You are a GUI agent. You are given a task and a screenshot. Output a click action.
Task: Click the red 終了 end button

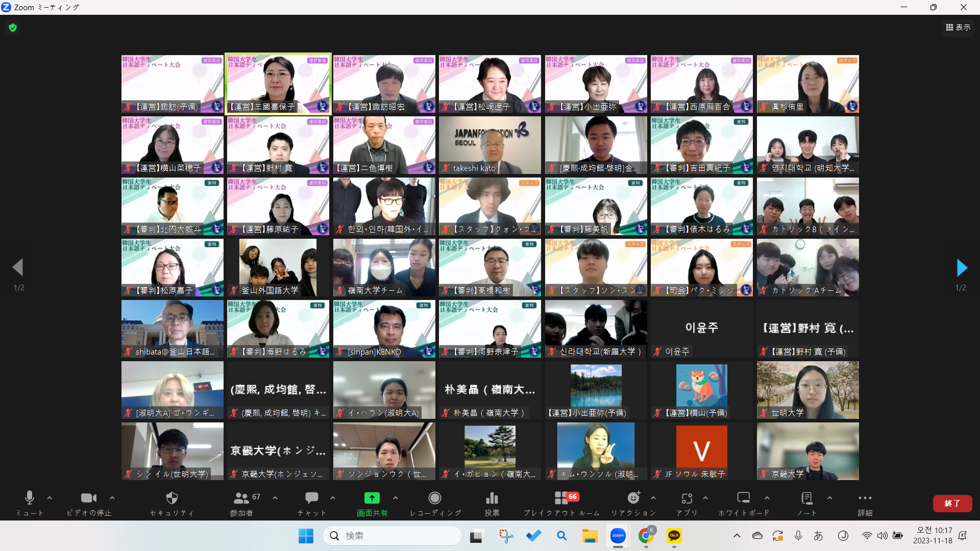(x=952, y=503)
